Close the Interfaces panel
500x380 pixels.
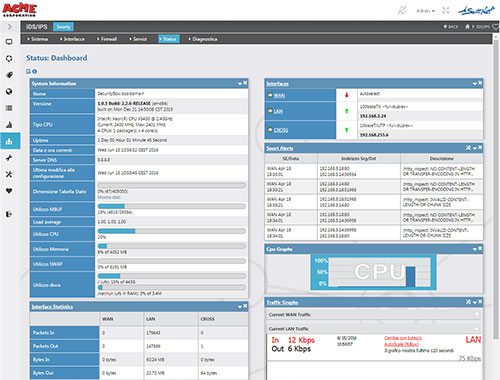pos(480,83)
